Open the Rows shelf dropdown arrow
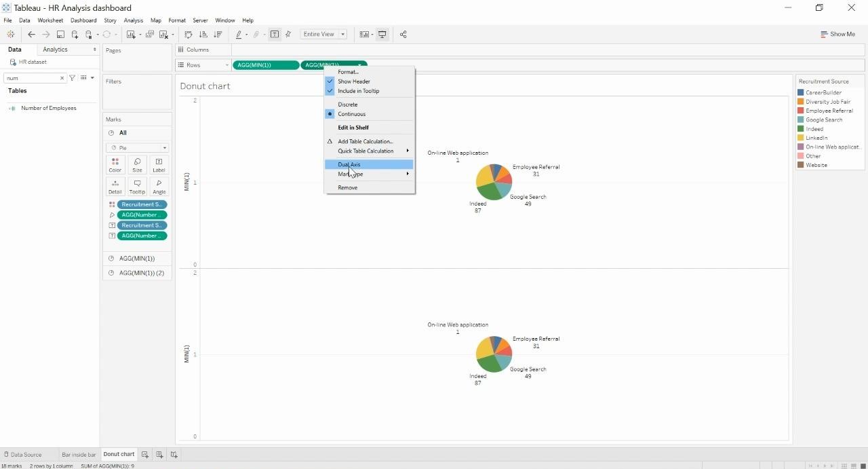 [226, 65]
